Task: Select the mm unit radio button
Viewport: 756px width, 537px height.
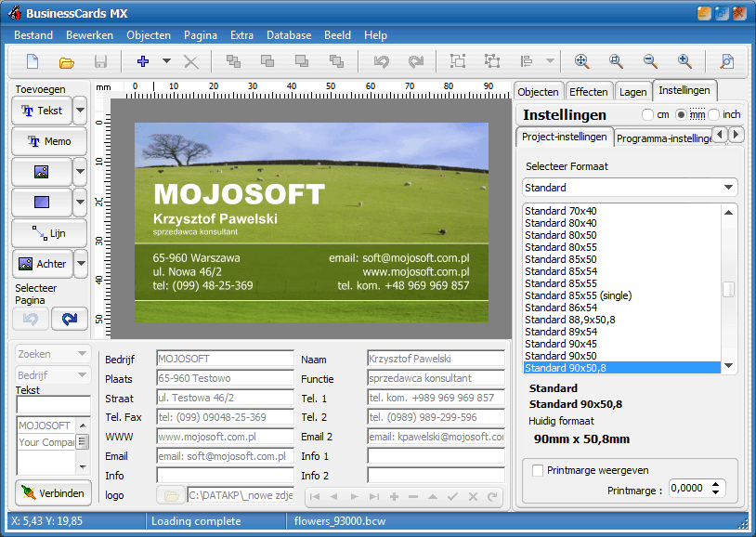Action: [681, 115]
